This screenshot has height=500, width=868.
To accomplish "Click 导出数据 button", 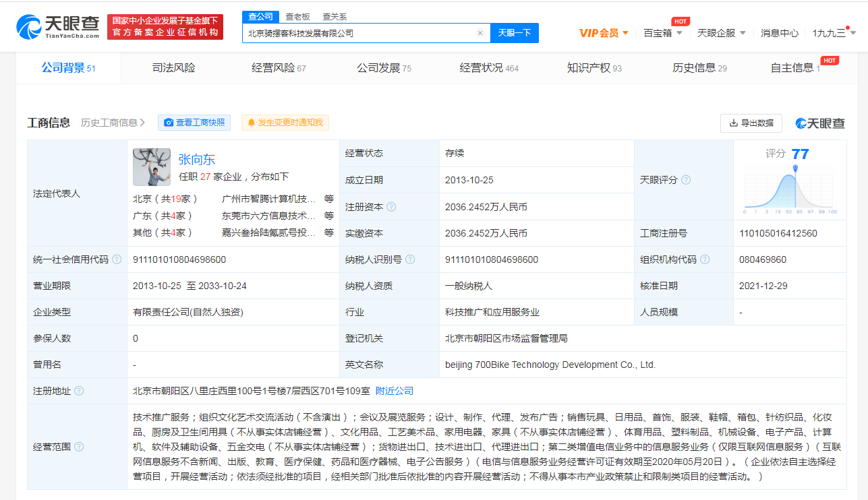I will tap(751, 123).
